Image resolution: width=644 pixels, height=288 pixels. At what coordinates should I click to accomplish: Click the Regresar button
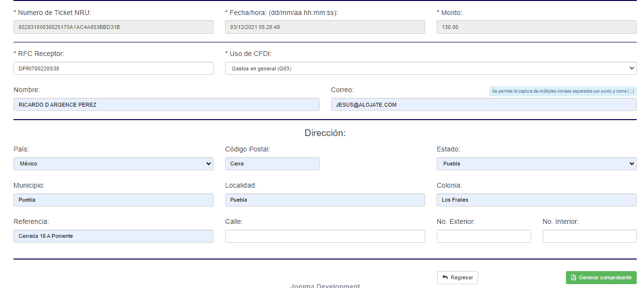coord(457,277)
